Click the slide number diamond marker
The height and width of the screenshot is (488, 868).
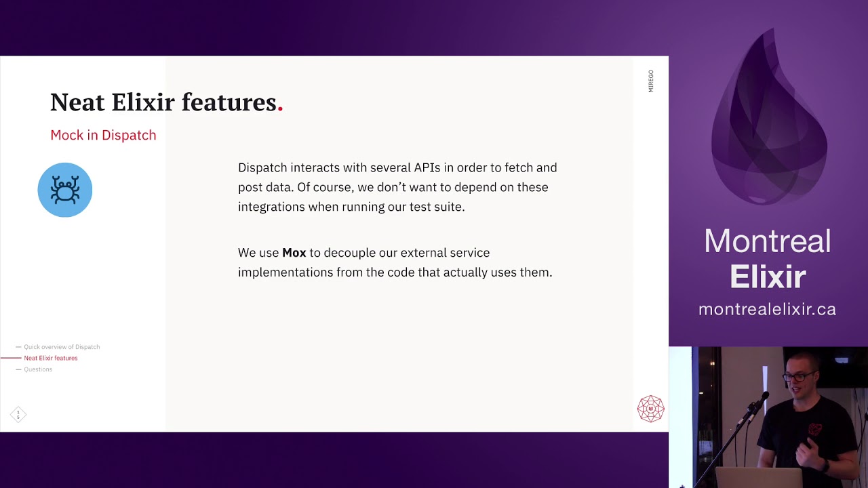pos(18,414)
